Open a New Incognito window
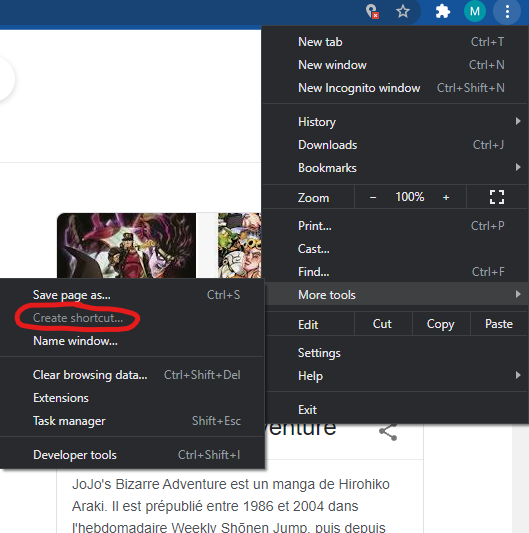Screen dimensions: 529x533 (x=395, y=88)
